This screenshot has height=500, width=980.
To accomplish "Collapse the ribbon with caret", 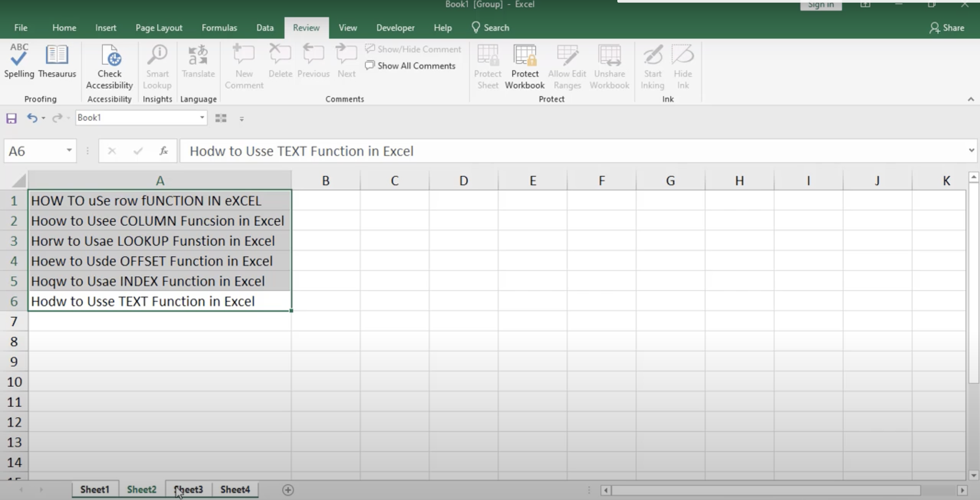I will coord(971,99).
